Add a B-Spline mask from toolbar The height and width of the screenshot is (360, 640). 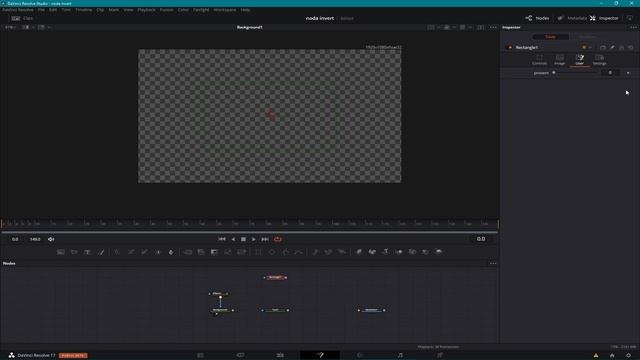pos(299,252)
